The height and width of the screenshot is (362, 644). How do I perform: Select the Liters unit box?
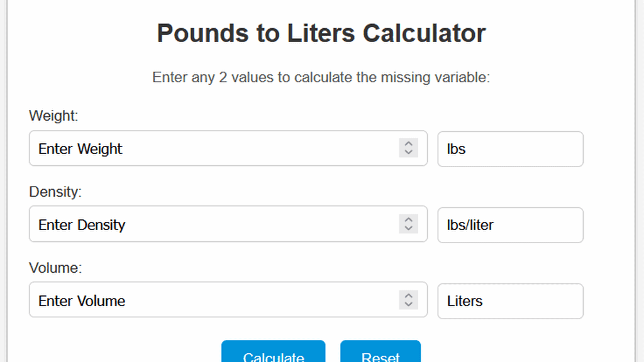pos(510,301)
